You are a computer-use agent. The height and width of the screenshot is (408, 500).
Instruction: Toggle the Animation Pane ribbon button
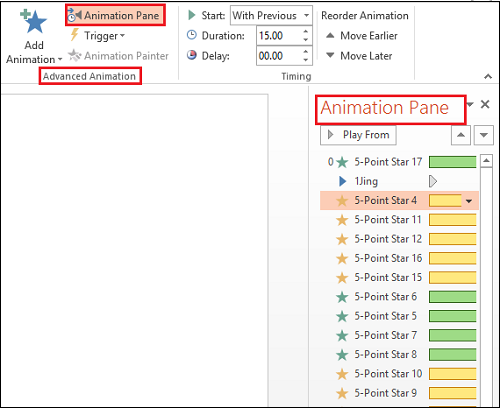click(x=115, y=15)
